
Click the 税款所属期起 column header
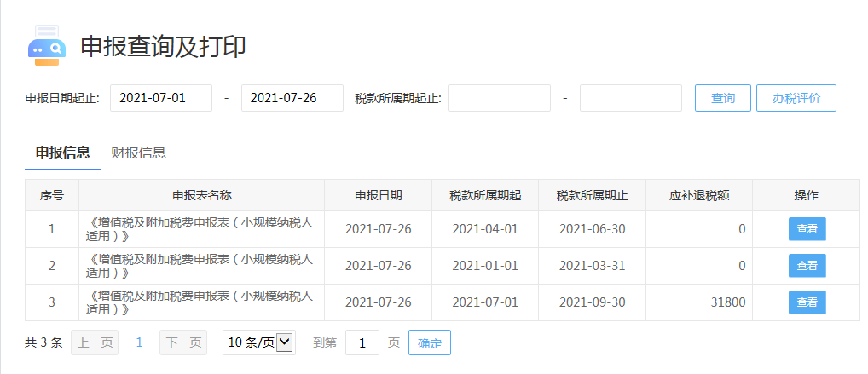pos(485,195)
